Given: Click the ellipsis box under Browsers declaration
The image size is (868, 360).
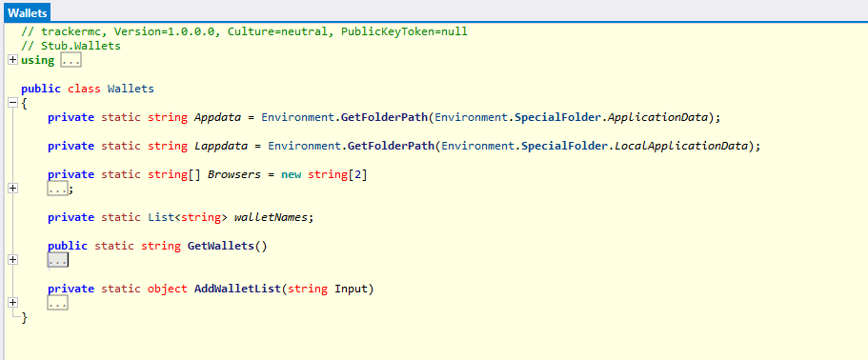Looking at the screenshot, I should (x=57, y=189).
